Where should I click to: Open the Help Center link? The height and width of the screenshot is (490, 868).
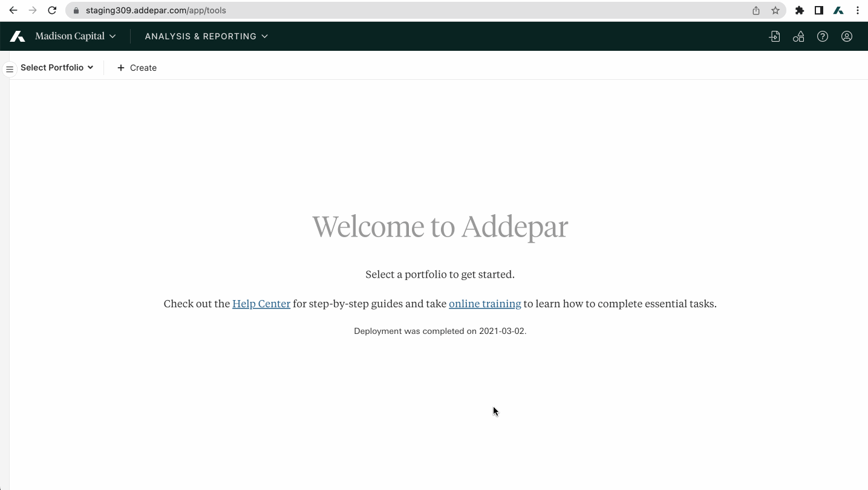[261, 304]
